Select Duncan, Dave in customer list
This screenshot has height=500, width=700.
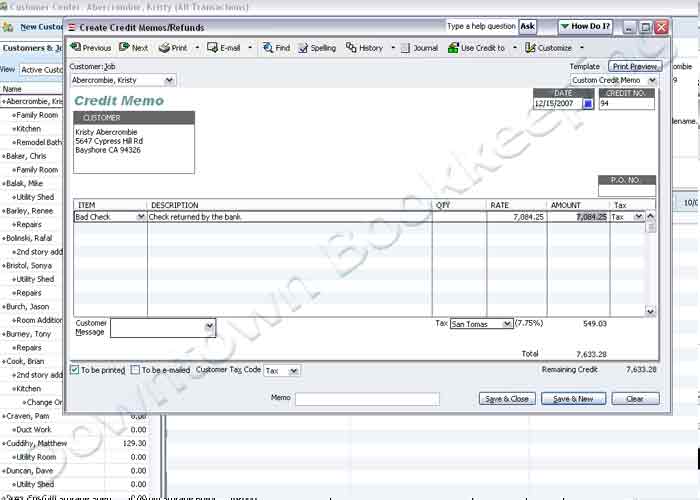(29, 471)
